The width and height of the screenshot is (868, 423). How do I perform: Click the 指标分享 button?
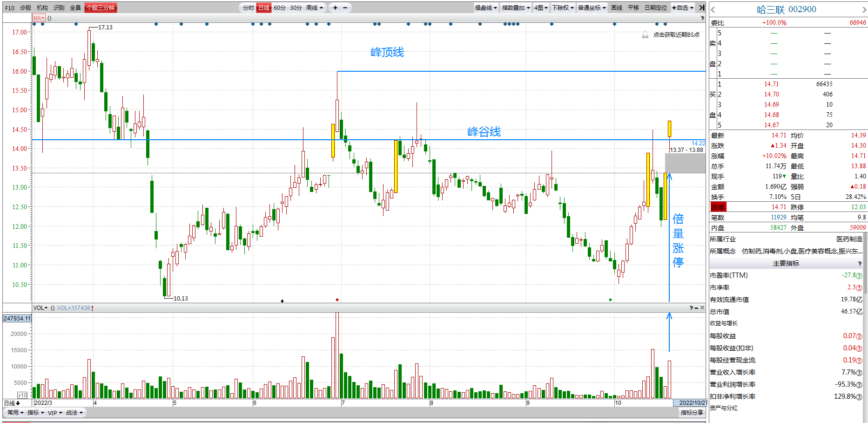692,413
